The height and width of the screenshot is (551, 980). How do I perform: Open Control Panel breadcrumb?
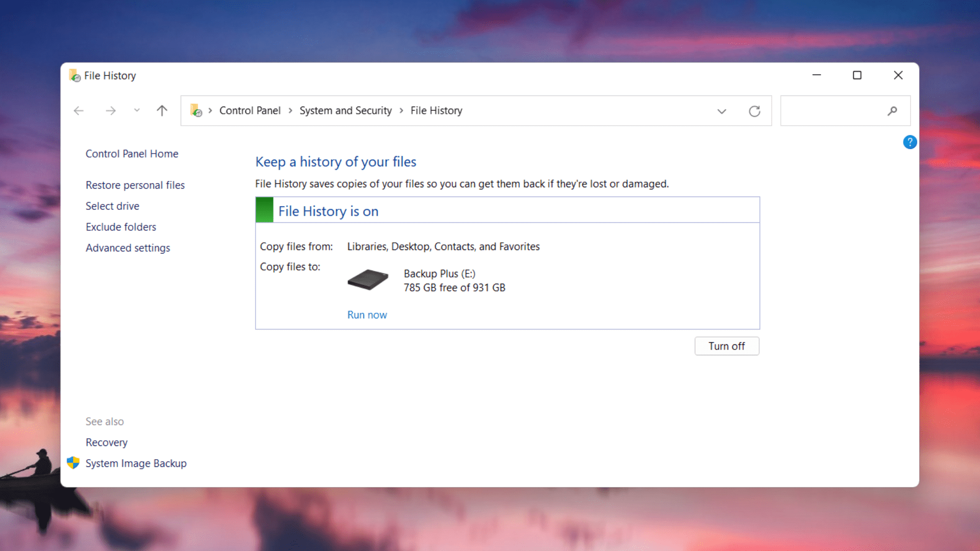tap(250, 111)
